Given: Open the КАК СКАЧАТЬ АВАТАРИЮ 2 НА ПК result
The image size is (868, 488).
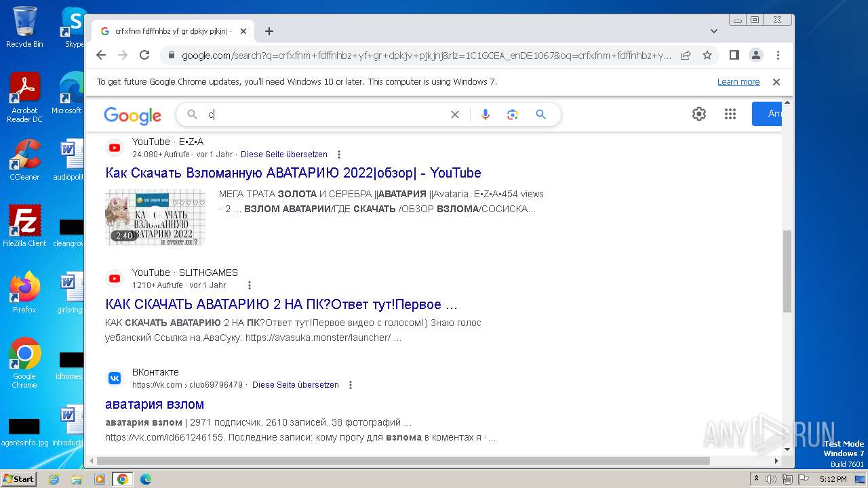Looking at the screenshot, I should point(281,304).
